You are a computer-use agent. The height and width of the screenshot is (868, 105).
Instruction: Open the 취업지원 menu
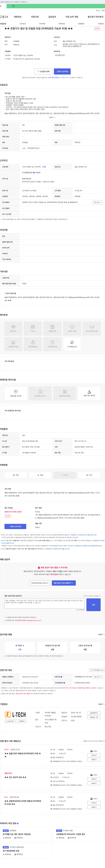pos(35,17)
